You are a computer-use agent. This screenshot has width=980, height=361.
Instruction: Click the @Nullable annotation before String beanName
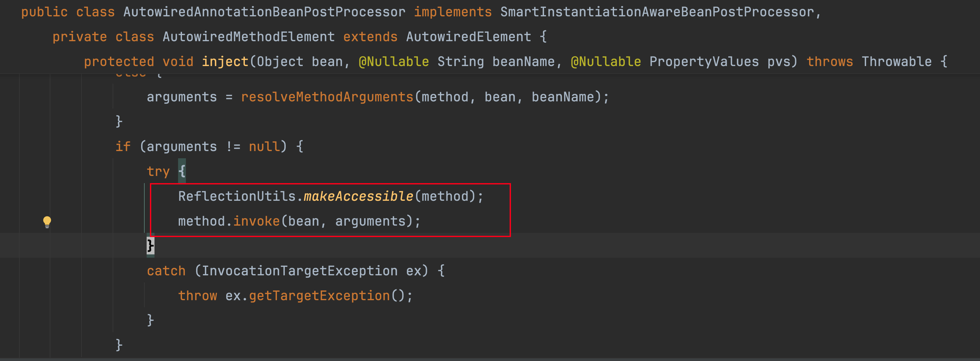click(x=394, y=61)
